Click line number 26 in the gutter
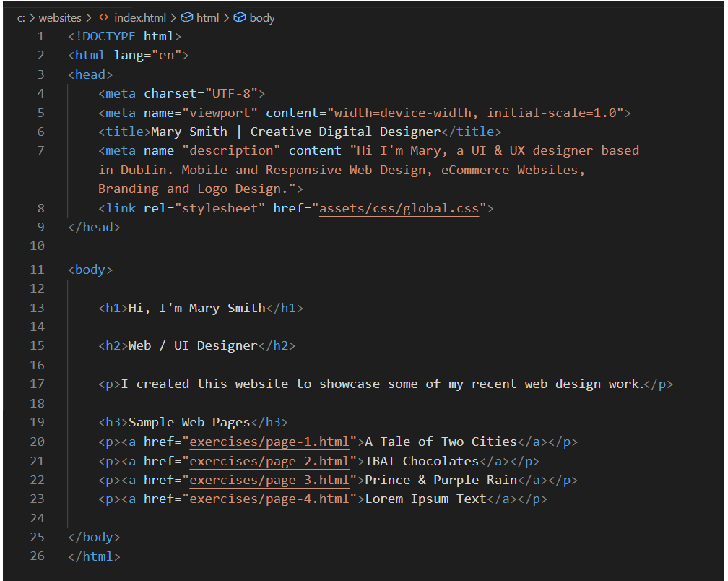The height and width of the screenshot is (581, 728). pyautogui.click(x=37, y=556)
